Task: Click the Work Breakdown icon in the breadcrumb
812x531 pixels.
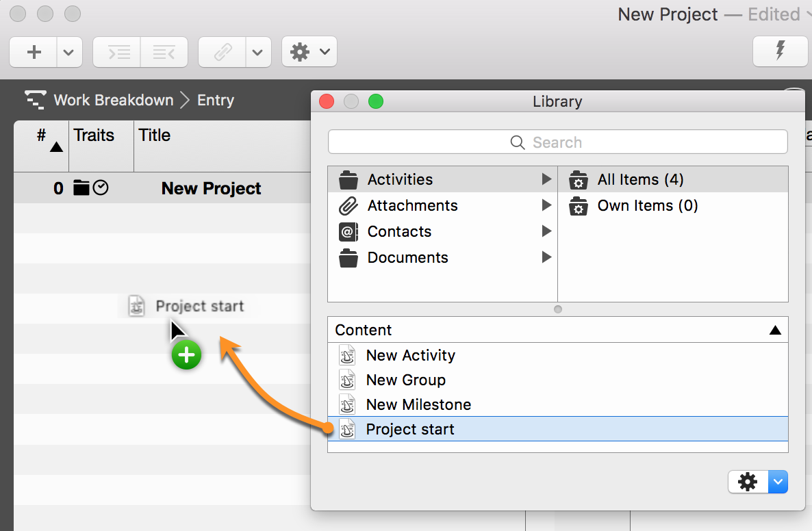Action: point(34,100)
